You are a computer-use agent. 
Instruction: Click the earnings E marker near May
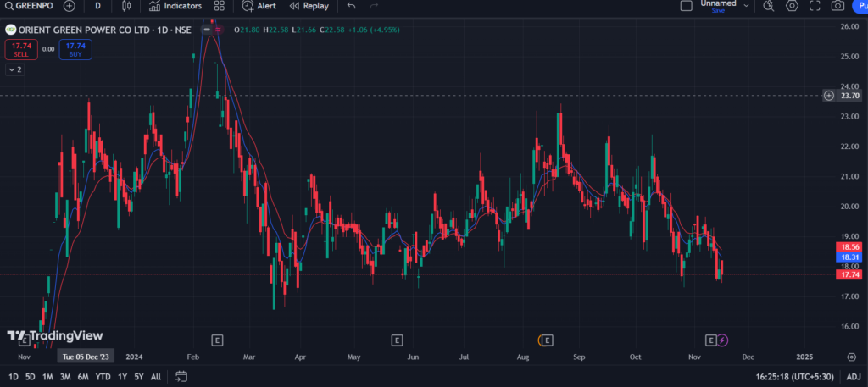click(x=397, y=340)
